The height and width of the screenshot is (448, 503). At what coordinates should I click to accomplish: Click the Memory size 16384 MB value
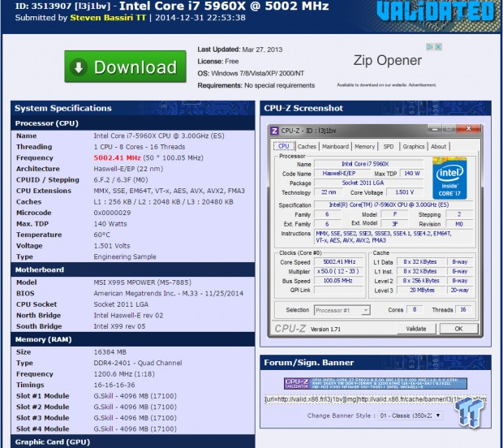click(x=110, y=352)
